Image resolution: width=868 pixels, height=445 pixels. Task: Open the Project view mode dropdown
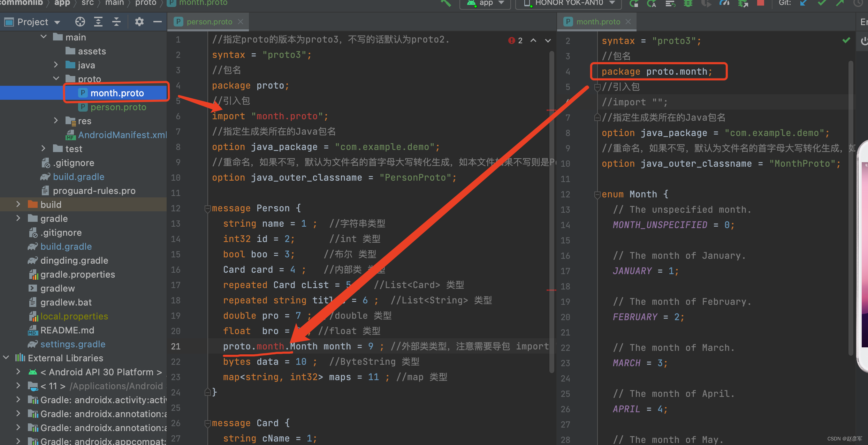pyautogui.click(x=57, y=22)
